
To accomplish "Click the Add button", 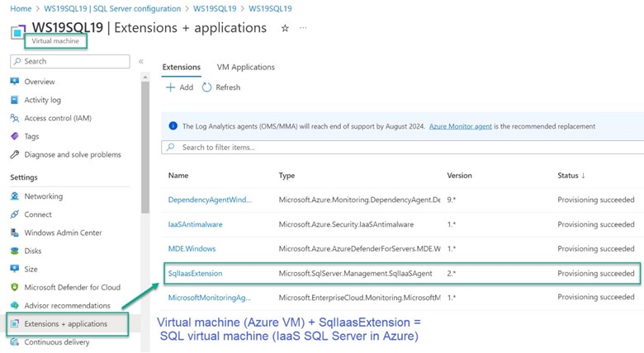I will pos(179,87).
